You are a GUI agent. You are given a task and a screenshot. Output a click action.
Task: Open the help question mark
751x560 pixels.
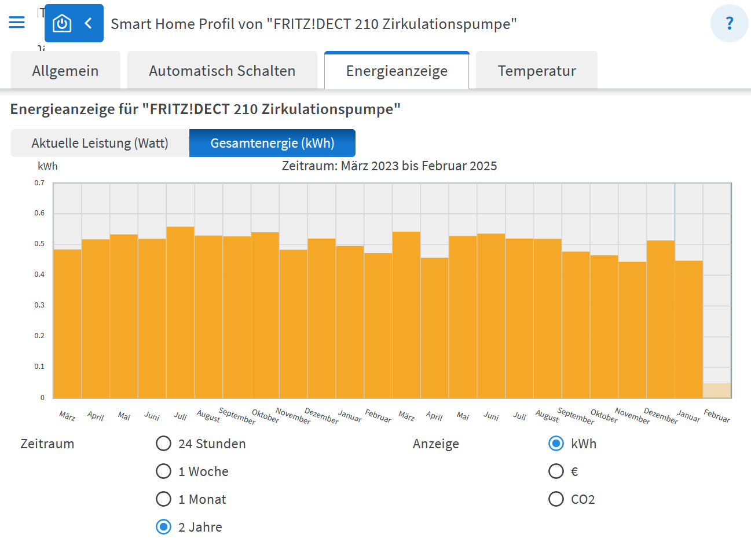[x=729, y=23]
